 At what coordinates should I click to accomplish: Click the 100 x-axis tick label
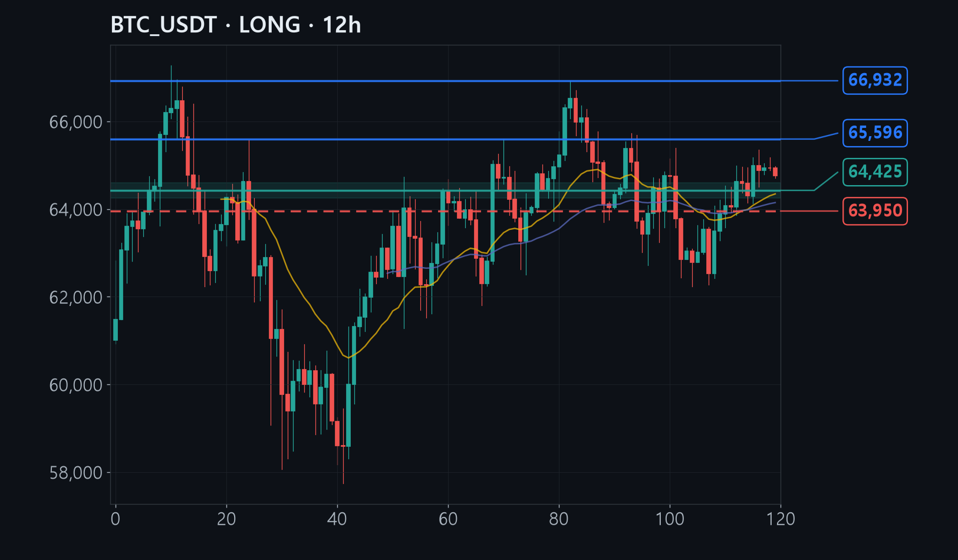(670, 519)
